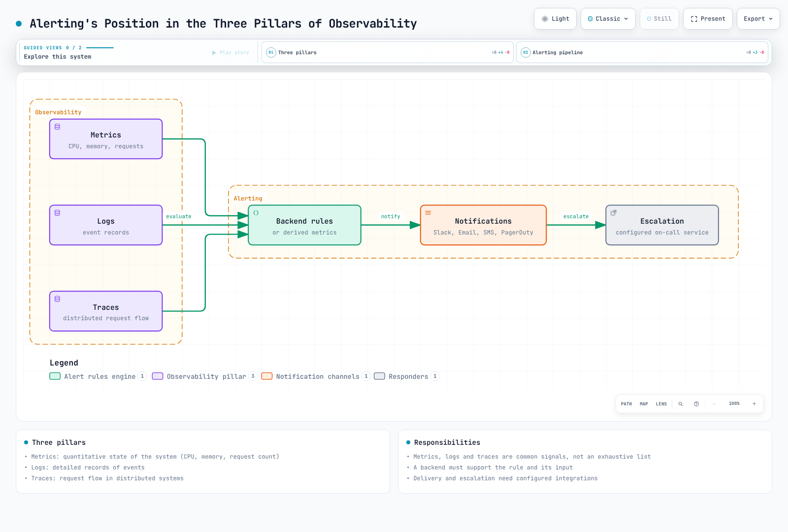Activate MAP mode in canvas toolbar
This screenshot has width=788, height=532.
tap(644, 404)
